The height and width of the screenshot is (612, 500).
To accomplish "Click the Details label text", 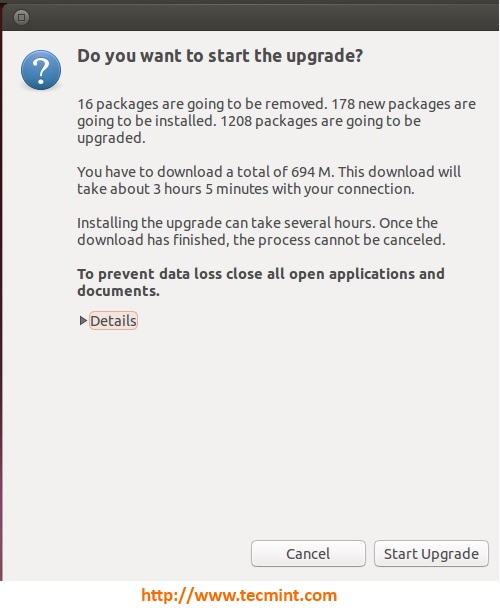I will point(113,321).
